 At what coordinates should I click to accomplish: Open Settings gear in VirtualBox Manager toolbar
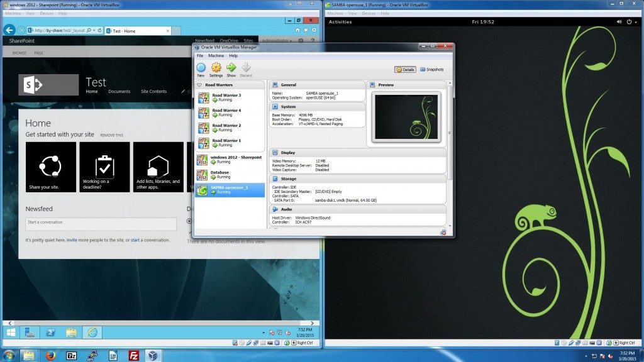click(216, 70)
